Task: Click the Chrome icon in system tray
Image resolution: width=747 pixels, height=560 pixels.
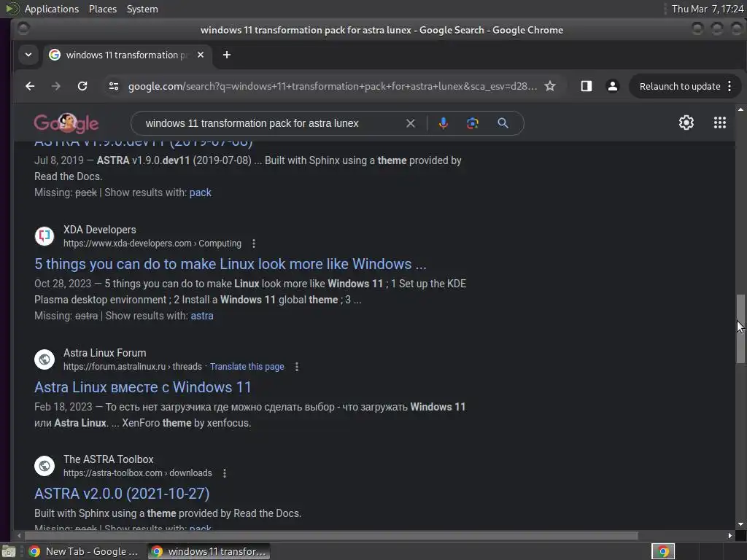Action: (x=663, y=551)
